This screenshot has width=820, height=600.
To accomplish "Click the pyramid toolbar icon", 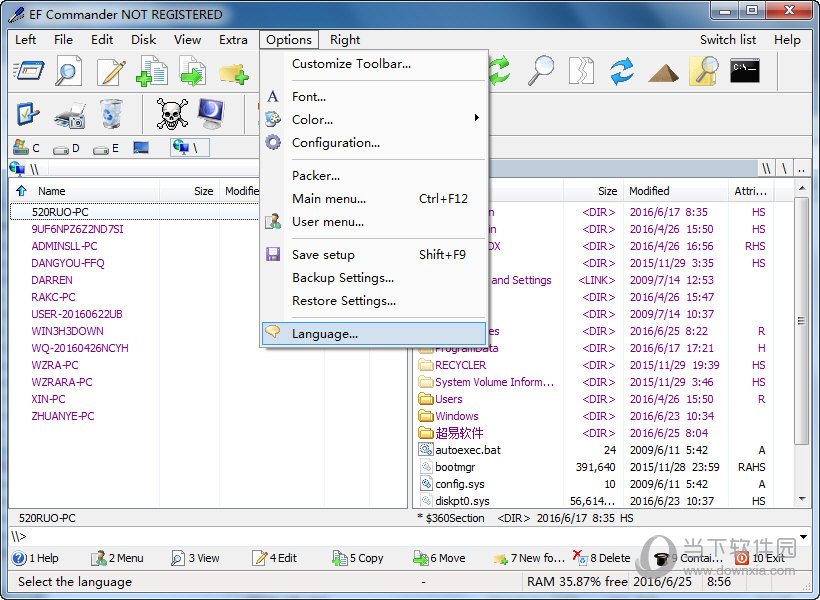I will (663, 73).
